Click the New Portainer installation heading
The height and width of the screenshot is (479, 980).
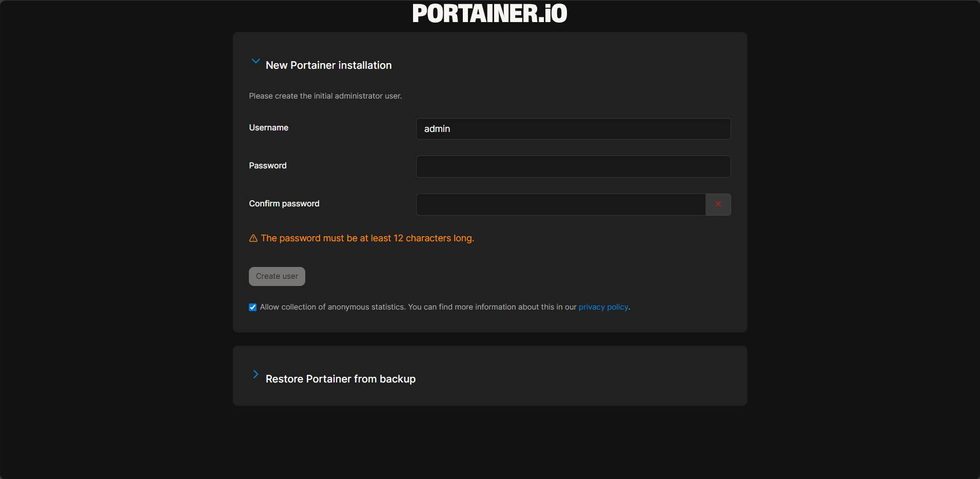click(x=329, y=65)
